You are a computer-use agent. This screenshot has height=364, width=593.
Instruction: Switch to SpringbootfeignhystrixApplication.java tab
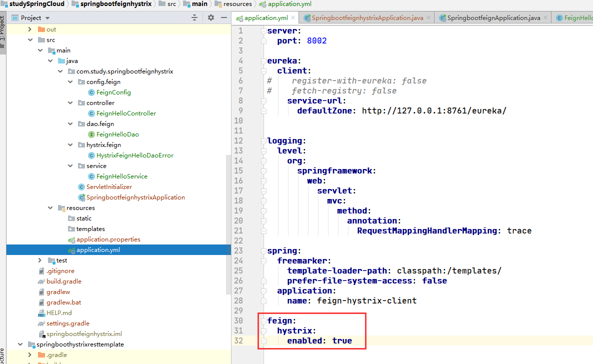point(367,18)
